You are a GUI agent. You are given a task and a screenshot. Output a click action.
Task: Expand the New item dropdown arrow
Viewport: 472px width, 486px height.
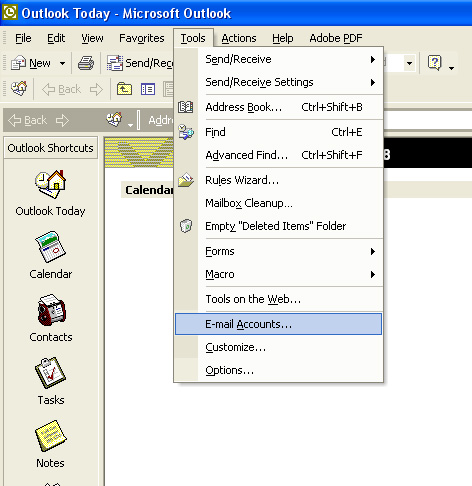pyautogui.click(x=62, y=63)
